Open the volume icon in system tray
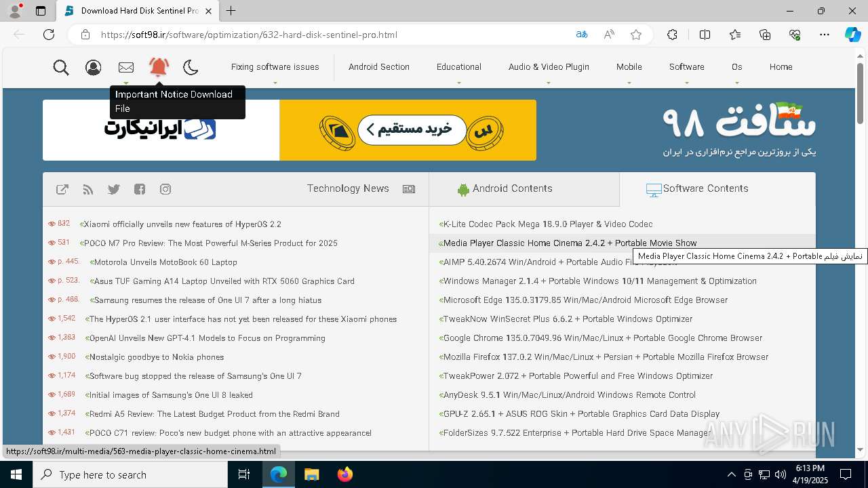 coord(780,474)
